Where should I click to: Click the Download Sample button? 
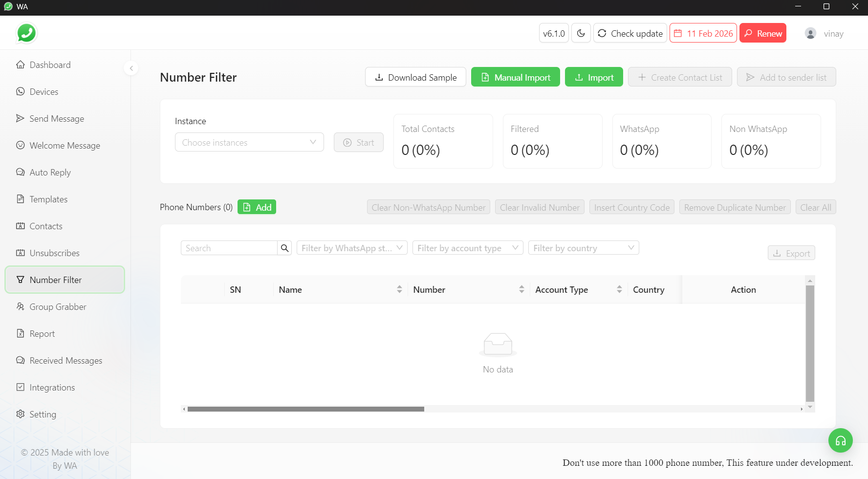[415, 77]
